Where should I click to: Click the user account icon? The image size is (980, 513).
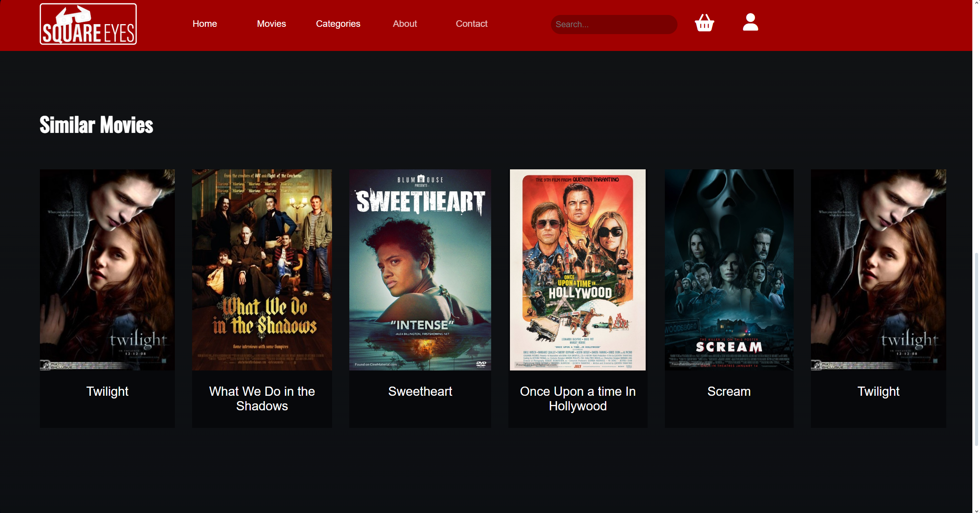750,24
